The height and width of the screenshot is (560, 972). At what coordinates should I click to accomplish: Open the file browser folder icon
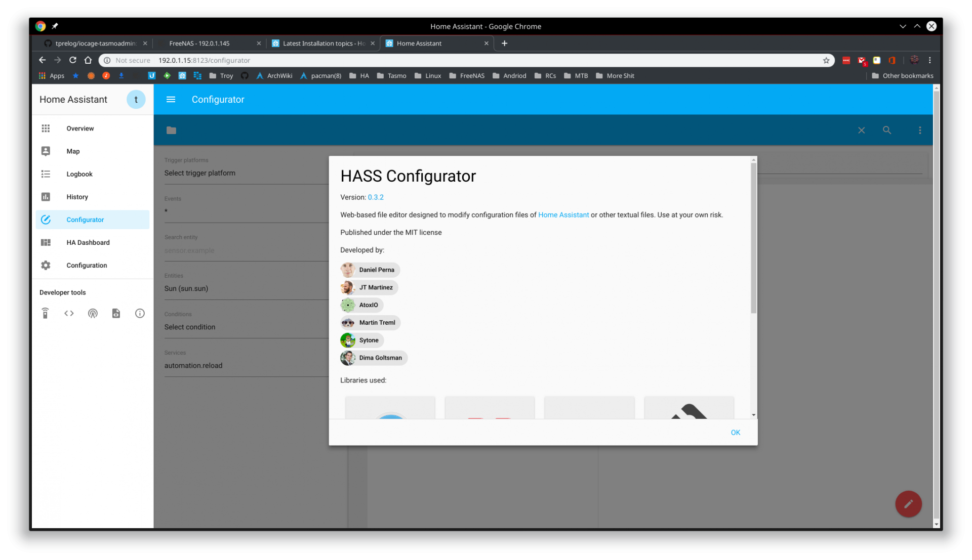click(171, 131)
